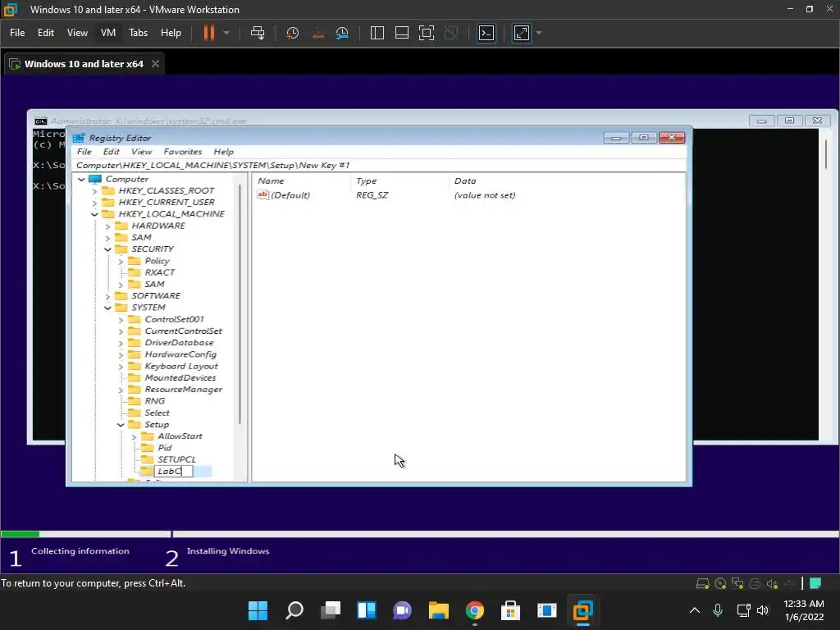Select the RXACT key
This screenshot has width=840, height=630.
click(160, 272)
